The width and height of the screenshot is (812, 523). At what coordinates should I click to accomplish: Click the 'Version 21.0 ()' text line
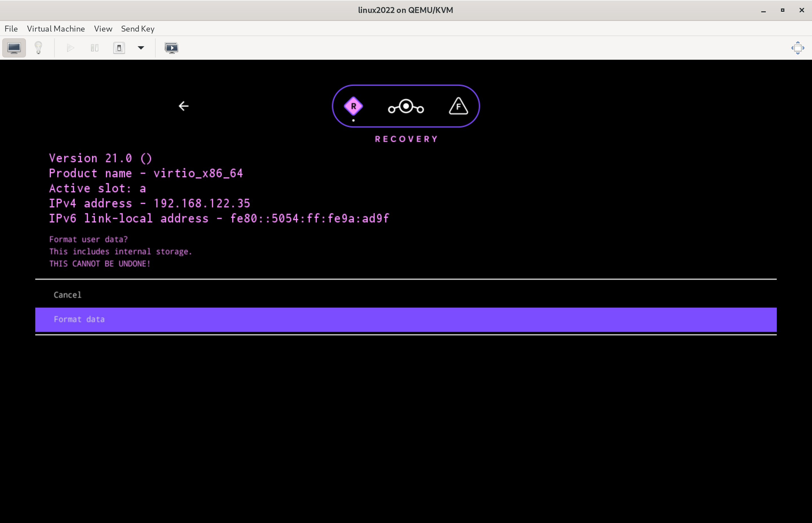coord(100,158)
